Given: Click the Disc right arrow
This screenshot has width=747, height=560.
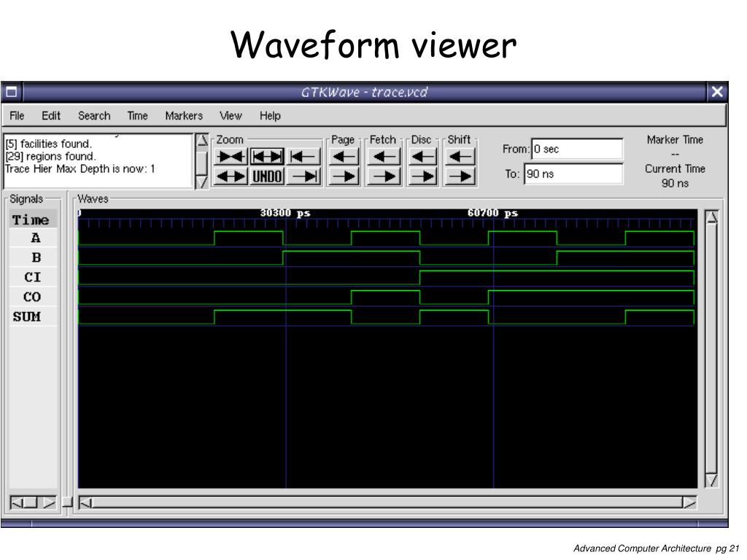Looking at the screenshot, I should pos(422,176).
